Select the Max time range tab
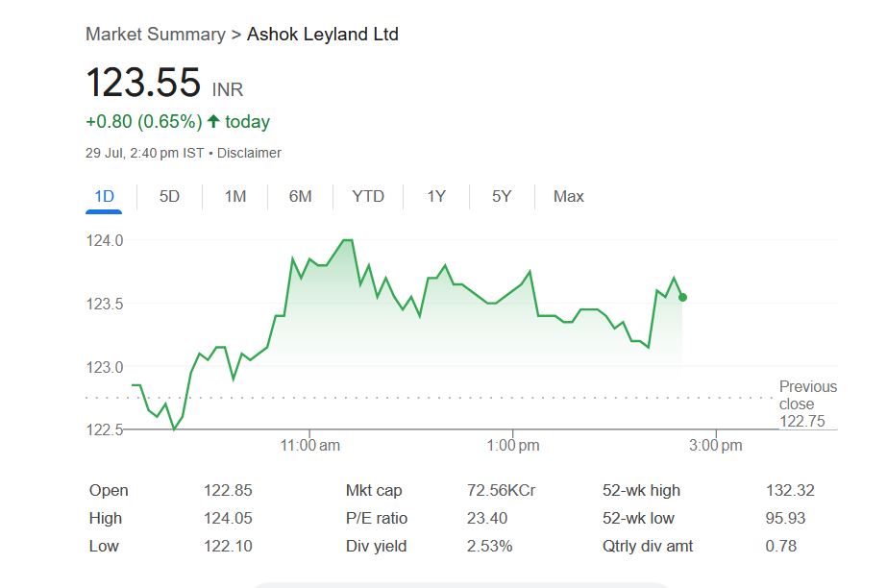The height and width of the screenshot is (588, 887). click(x=568, y=197)
